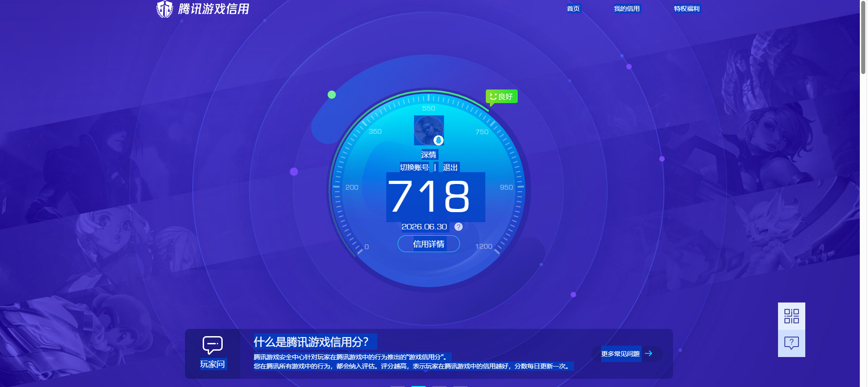Click the user avatar picture
This screenshot has width=868, height=387.
click(429, 130)
